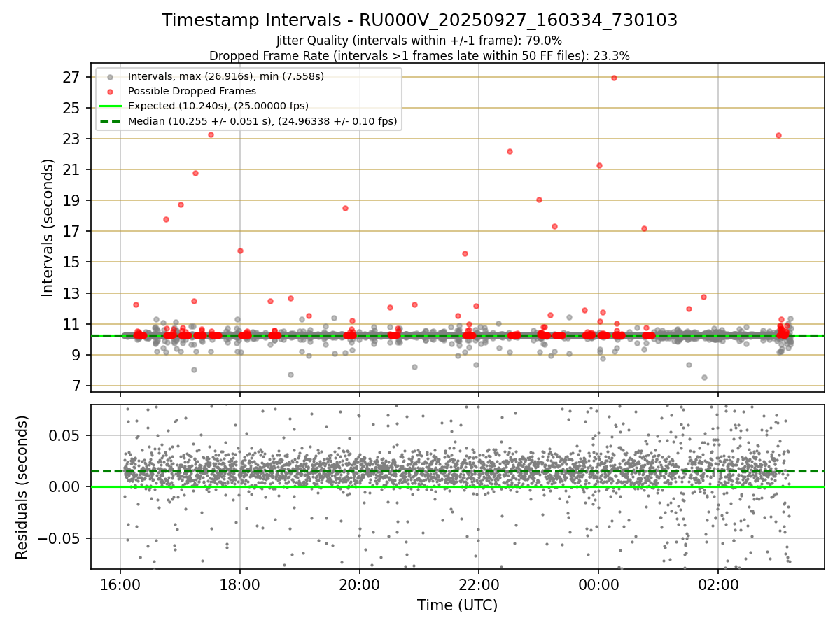
Task: Click the dashed green line sample in the legend
Action: [110, 121]
